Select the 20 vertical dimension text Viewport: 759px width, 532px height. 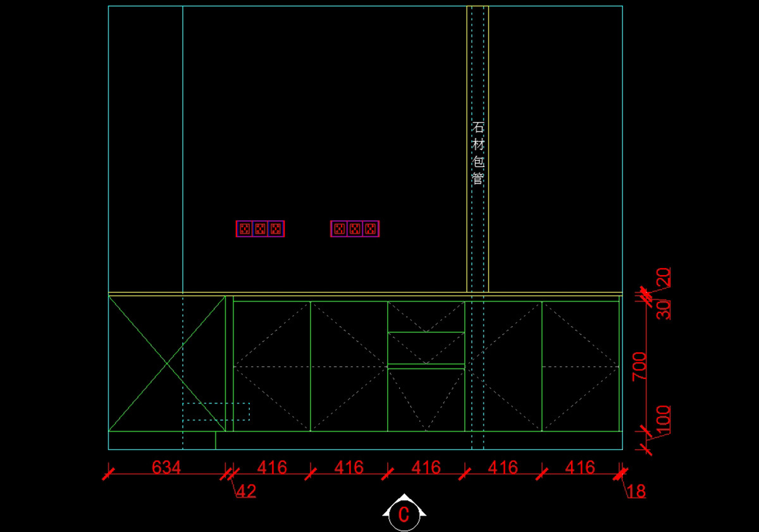[x=663, y=277]
